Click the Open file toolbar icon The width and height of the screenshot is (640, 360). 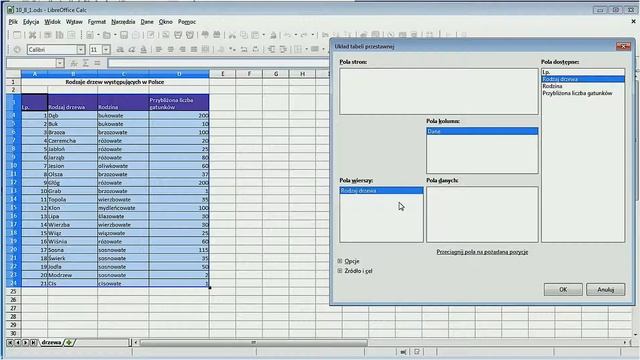click(x=107, y=36)
